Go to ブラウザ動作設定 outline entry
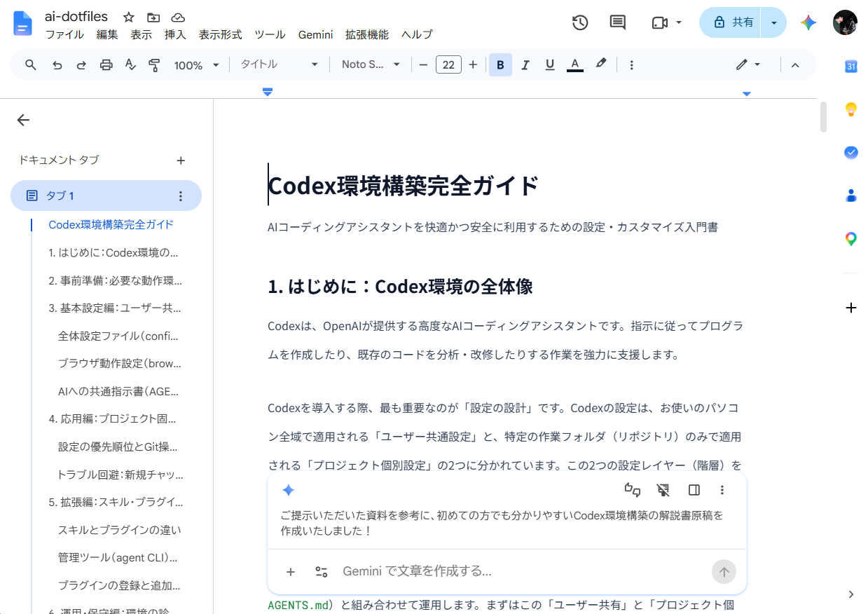This screenshot has height=614, width=868. (120, 364)
